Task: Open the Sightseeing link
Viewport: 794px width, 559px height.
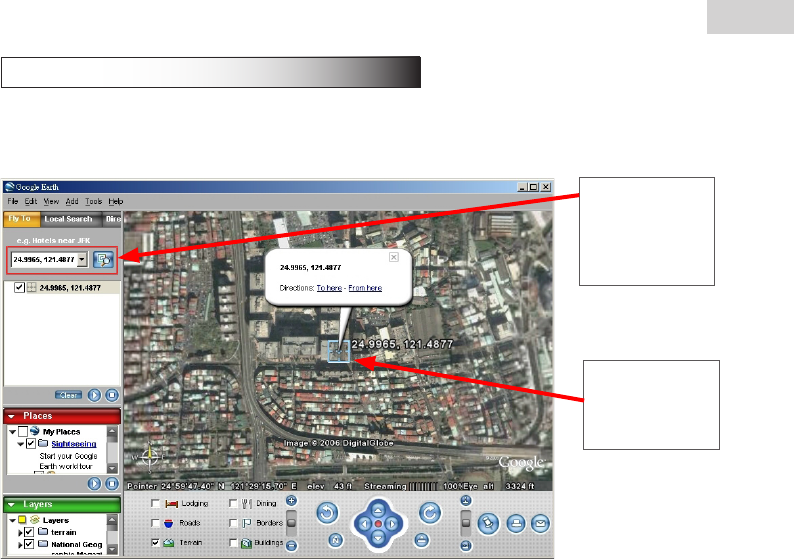Action: 74,444
